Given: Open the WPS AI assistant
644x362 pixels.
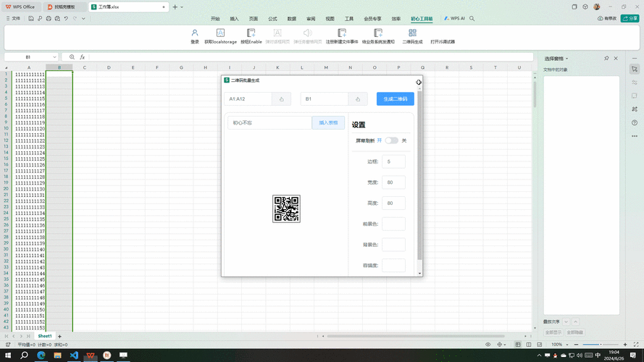Looking at the screenshot, I should [x=454, y=19].
